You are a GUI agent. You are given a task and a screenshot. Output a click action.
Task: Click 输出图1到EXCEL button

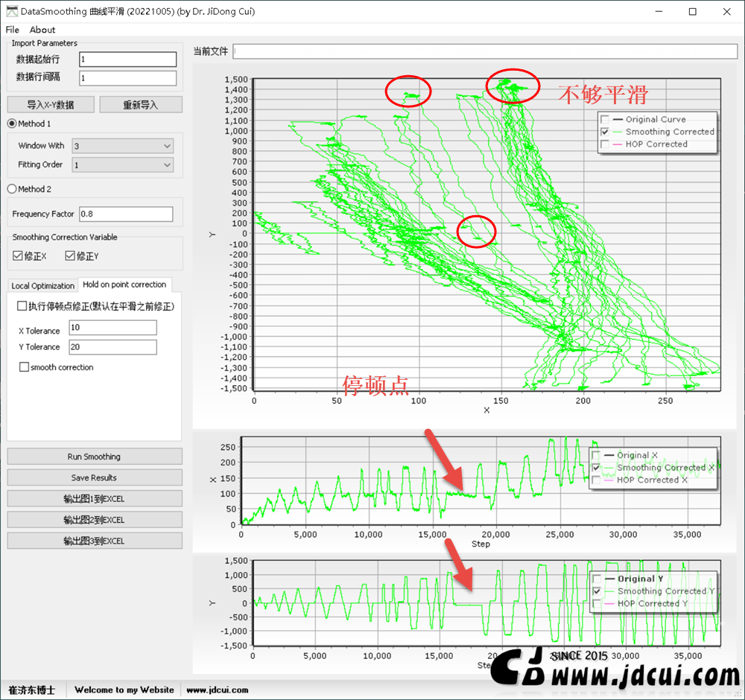94,499
